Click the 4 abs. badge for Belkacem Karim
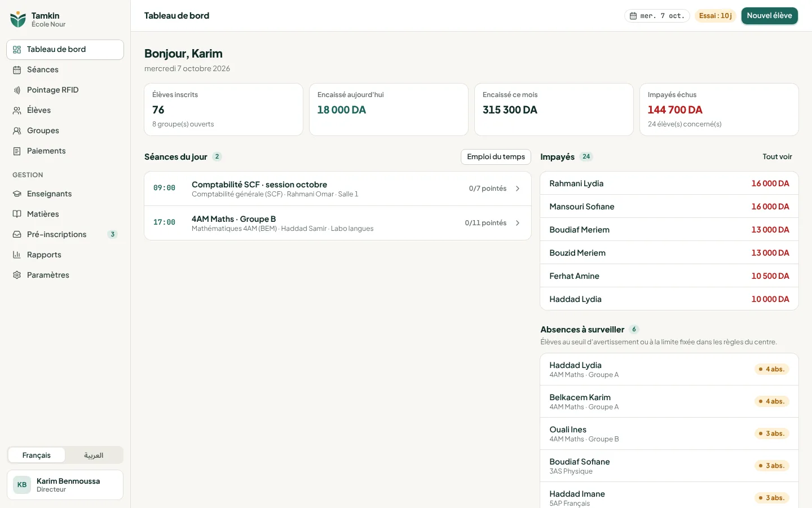The width and height of the screenshot is (812, 508). [x=772, y=401]
